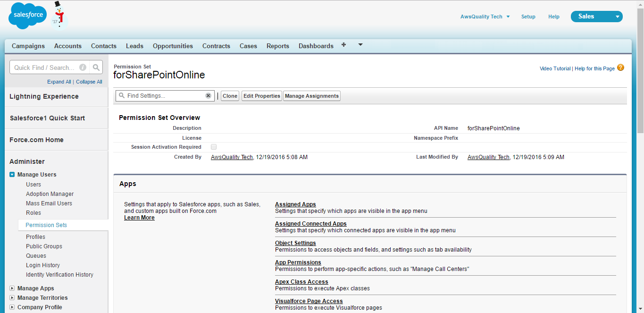Viewport: 644px width, 313px height.
Task: Open the Last Modified By AwsQuality Tech link
Action: [x=489, y=157]
